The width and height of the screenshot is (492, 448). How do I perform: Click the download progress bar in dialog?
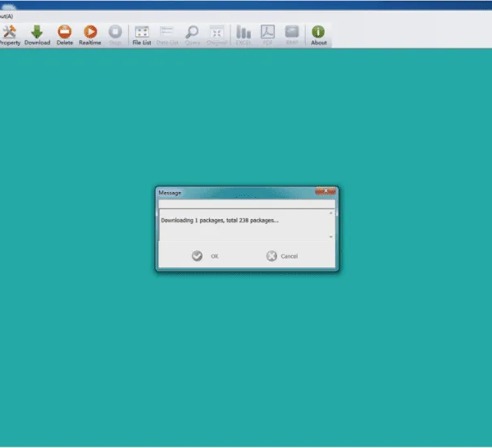[x=246, y=204]
